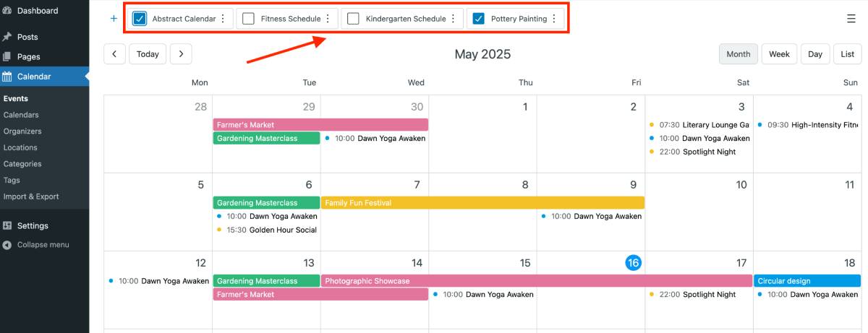This screenshot has width=868, height=333.
Task: Click the Settings icon in sidebar
Action: [x=7, y=225]
